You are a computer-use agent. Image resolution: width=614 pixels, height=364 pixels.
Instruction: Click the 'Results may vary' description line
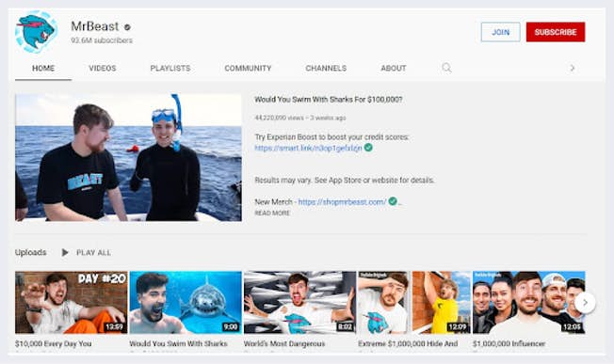point(345,181)
